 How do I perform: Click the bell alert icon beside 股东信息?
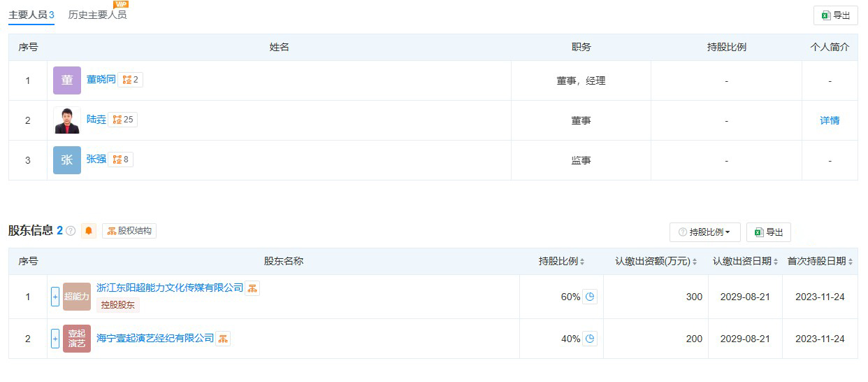tap(89, 231)
